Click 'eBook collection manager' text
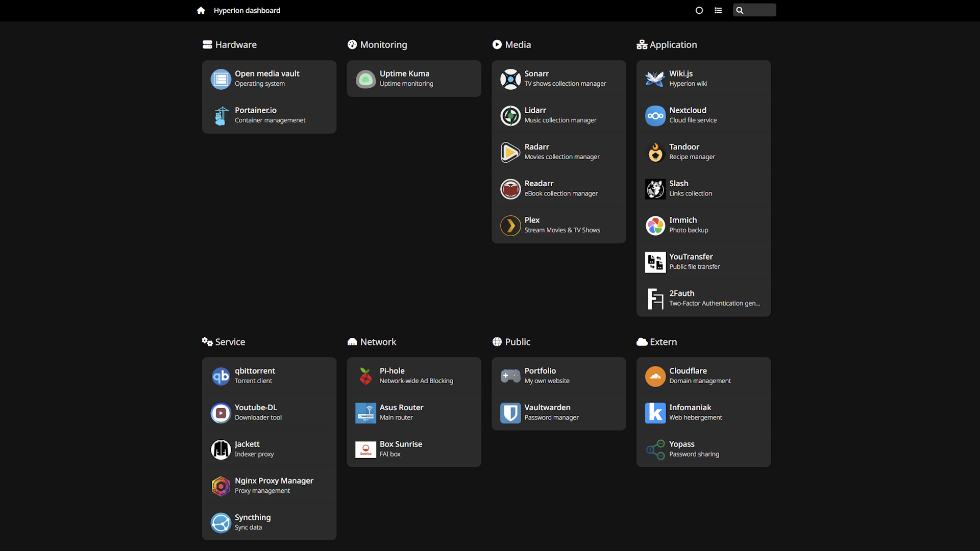The width and height of the screenshot is (980, 551). click(561, 194)
